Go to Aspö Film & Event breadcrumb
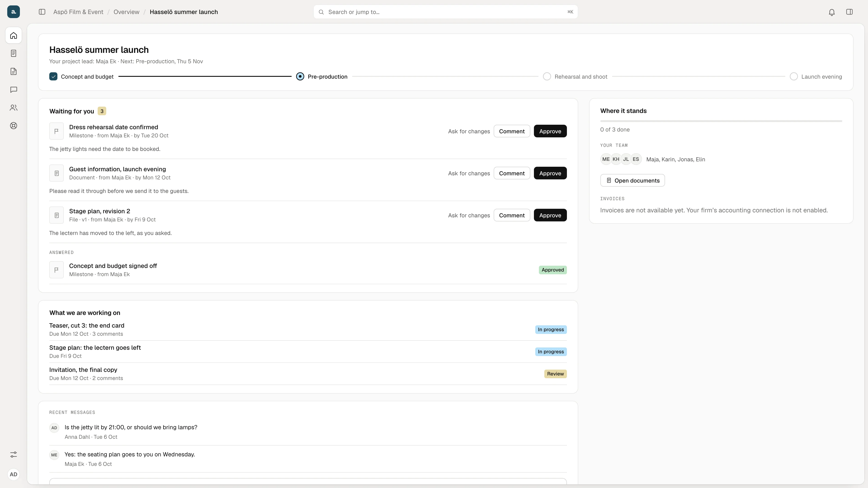 78,12
